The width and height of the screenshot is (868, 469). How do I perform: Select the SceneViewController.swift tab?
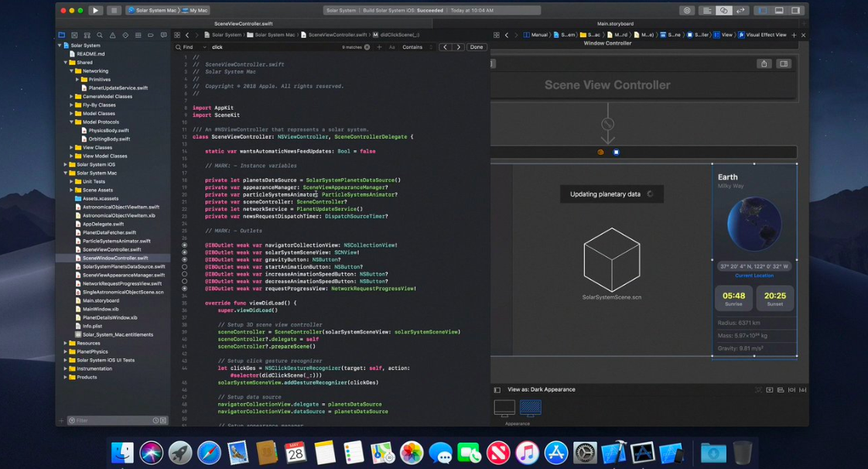point(244,24)
